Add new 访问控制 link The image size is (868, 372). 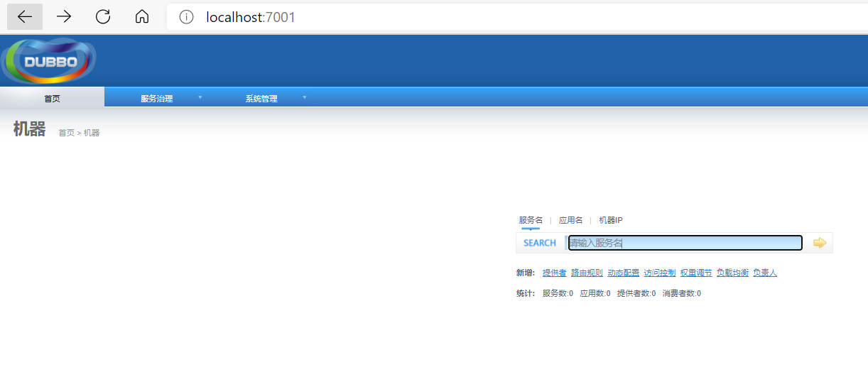point(660,273)
